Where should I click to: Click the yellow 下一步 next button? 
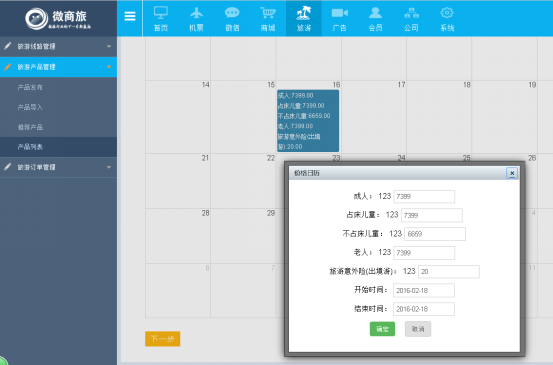coord(163,339)
